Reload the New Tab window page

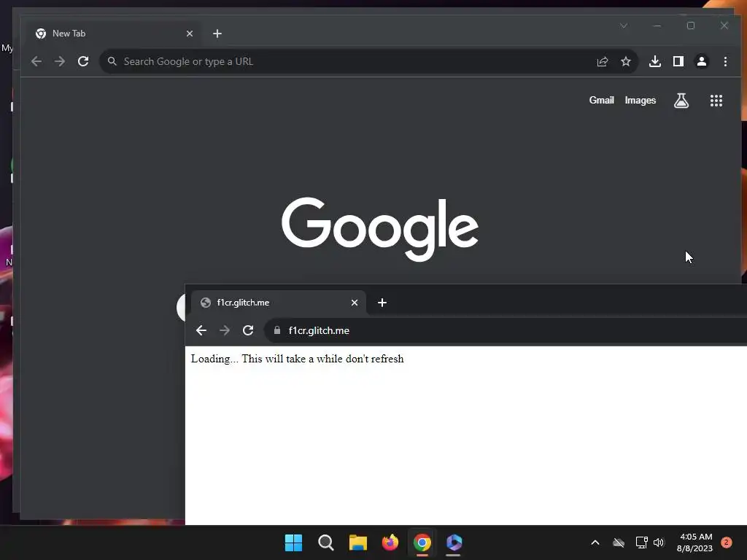[83, 61]
